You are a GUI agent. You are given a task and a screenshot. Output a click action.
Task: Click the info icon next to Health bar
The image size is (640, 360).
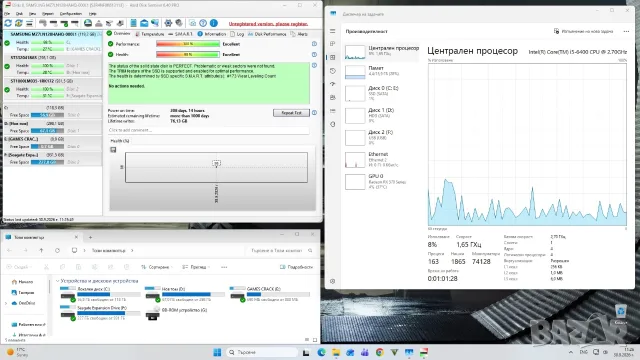(x=314, y=54)
